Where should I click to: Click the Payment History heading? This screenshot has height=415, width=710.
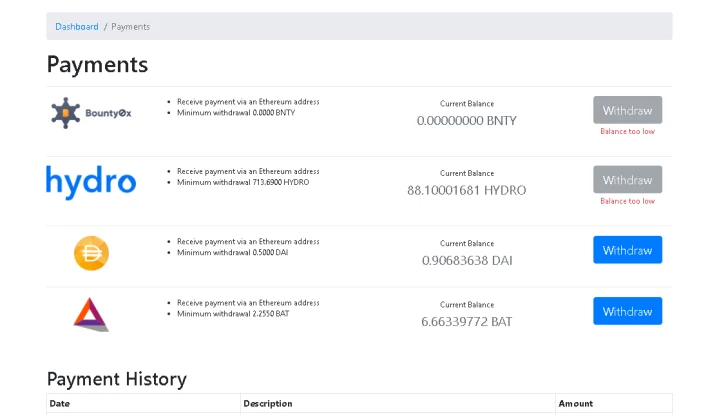[117, 379]
